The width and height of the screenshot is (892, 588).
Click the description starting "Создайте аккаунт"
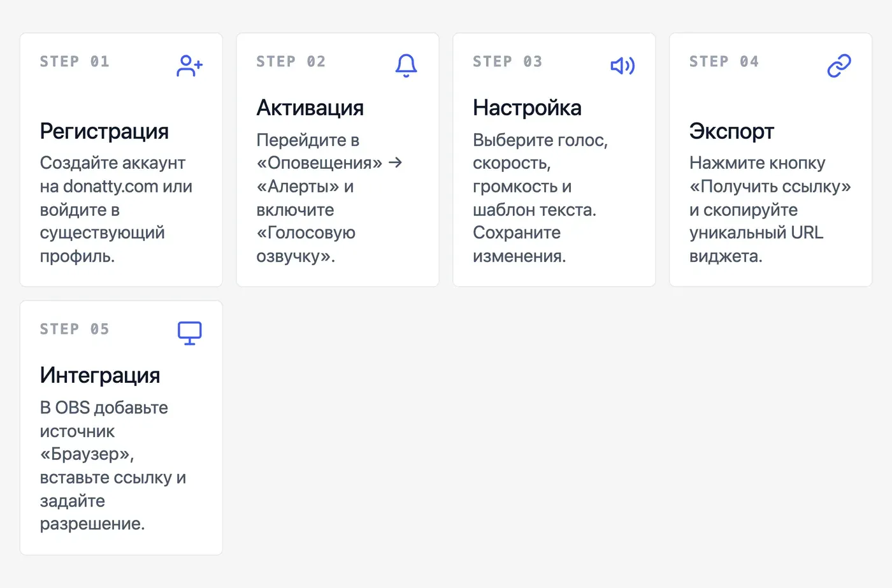(x=116, y=210)
